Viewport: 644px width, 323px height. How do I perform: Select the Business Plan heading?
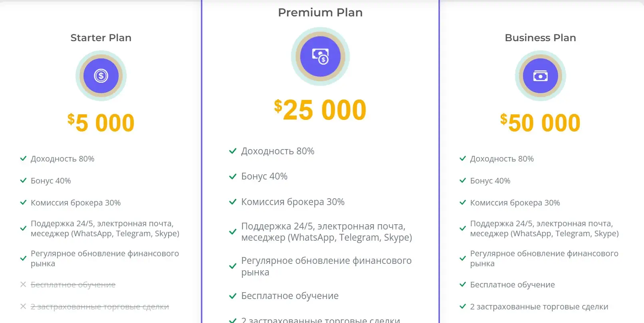point(541,38)
